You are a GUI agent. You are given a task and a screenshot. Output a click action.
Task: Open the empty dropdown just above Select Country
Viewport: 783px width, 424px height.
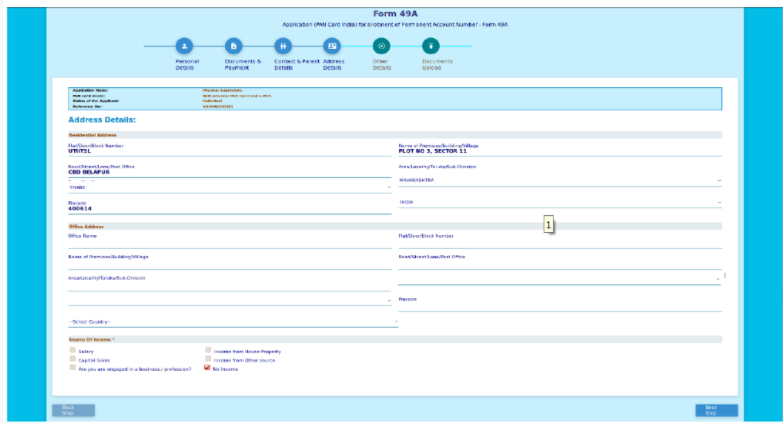[230, 300]
